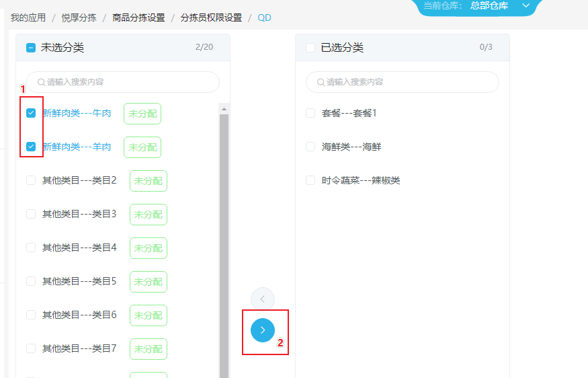Check 套餐---套餐1 in selected list
The height and width of the screenshot is (378, 588).
310,113
